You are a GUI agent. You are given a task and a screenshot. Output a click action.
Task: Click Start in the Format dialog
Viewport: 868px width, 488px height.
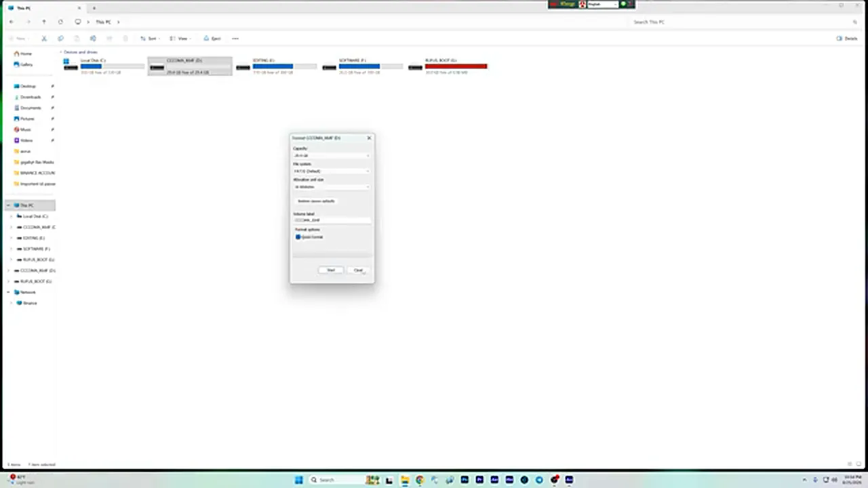[x=331, y=270]
